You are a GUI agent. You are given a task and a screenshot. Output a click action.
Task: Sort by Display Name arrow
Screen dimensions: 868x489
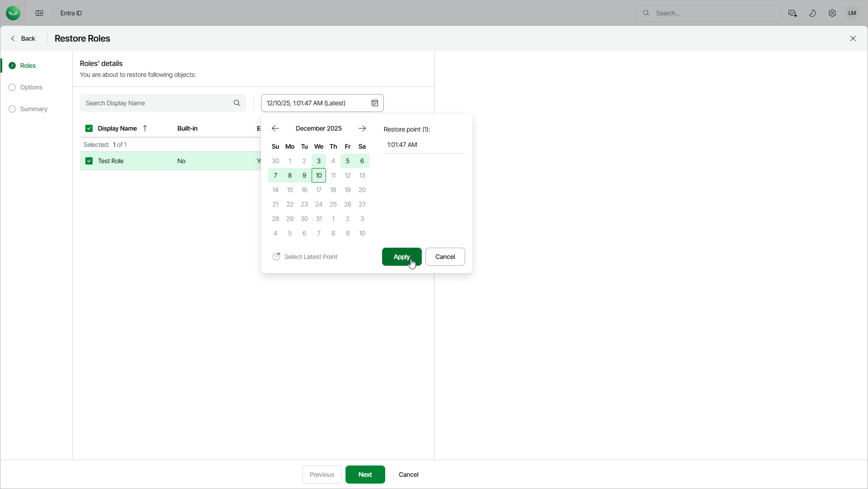pyautogui.click(x=145, y=129)
